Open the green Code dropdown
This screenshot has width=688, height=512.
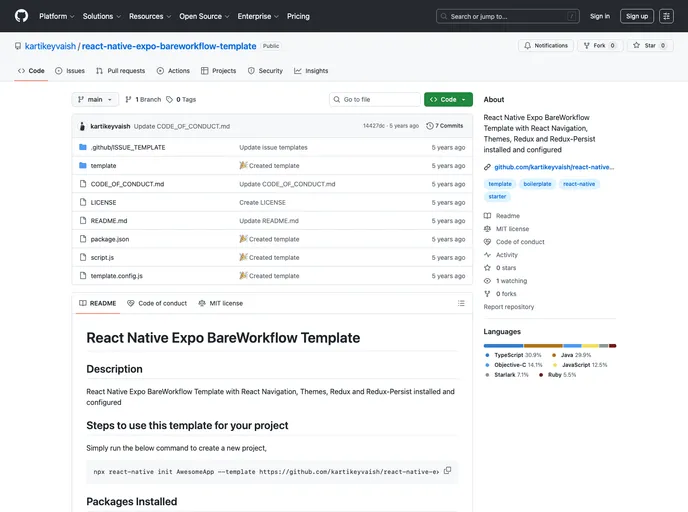point(447,100)
